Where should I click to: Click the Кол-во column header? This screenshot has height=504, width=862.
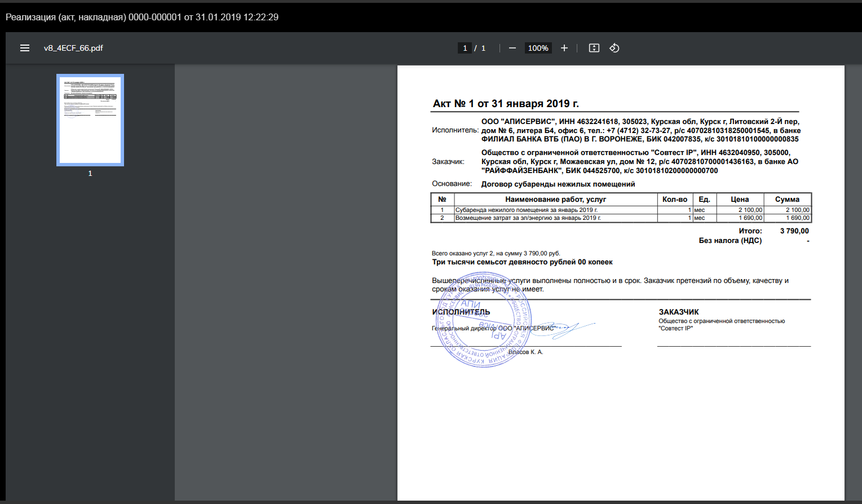tap(675, 200)
